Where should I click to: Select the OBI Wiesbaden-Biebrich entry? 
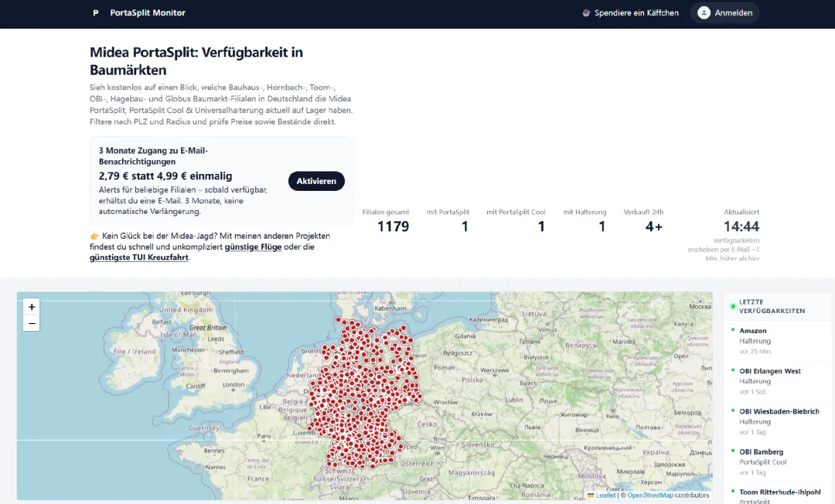pyautogui.click(x=778, y=421)
